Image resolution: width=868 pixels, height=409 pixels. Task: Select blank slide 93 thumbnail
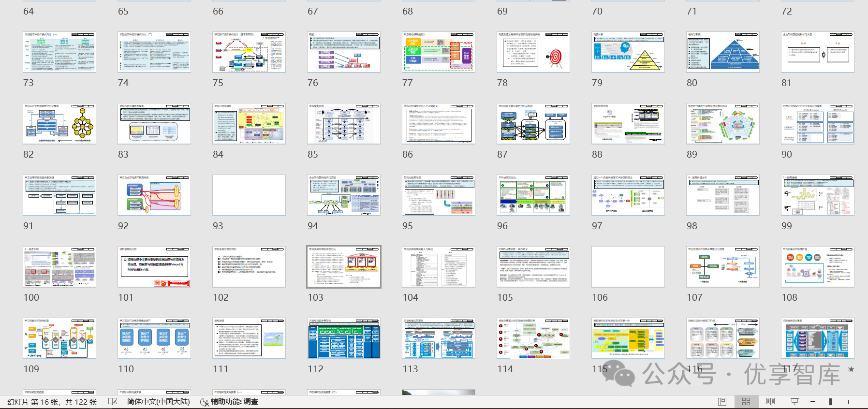(249, 195)
